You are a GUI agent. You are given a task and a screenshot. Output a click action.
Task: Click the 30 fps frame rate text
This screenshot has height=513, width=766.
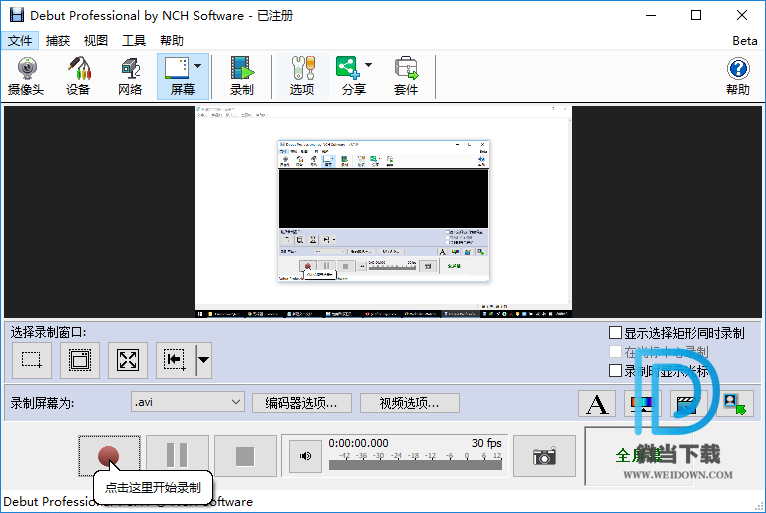click(487, 443)
